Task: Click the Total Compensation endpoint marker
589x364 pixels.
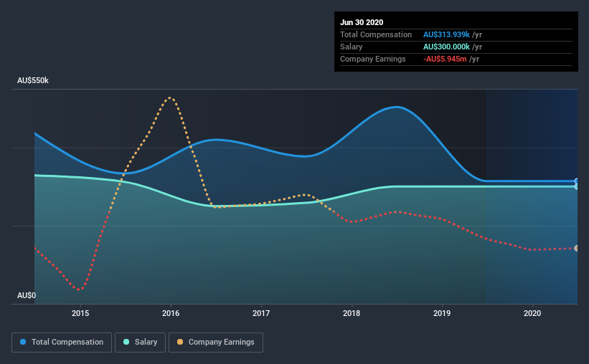Action: pos(577,181)
